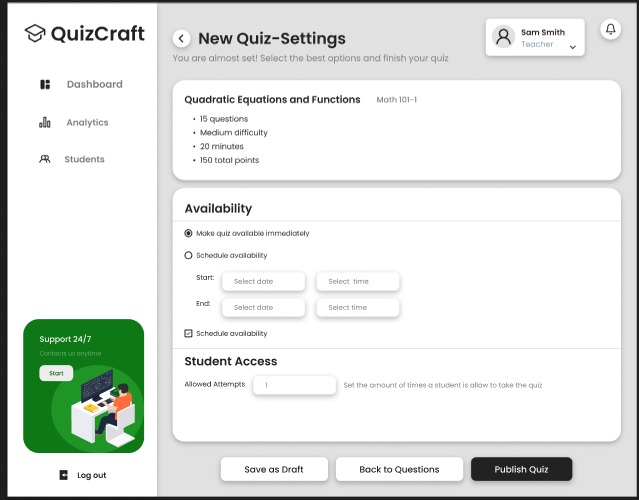Open the Analytics menu item
This screenshot has width=639, height=500.
tap(87, 122)
